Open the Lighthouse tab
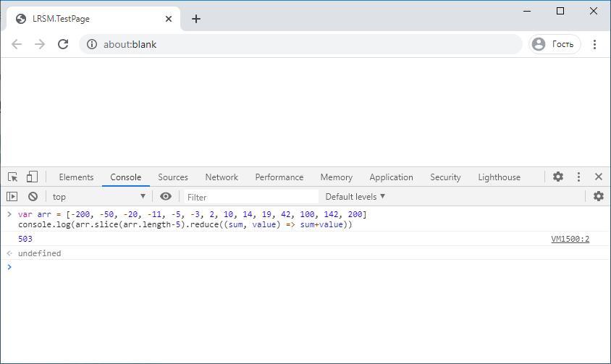 coord(499,177)
